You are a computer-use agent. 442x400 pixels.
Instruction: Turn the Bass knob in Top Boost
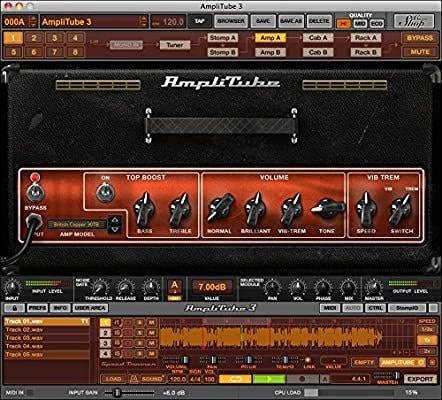pos(144,209)
